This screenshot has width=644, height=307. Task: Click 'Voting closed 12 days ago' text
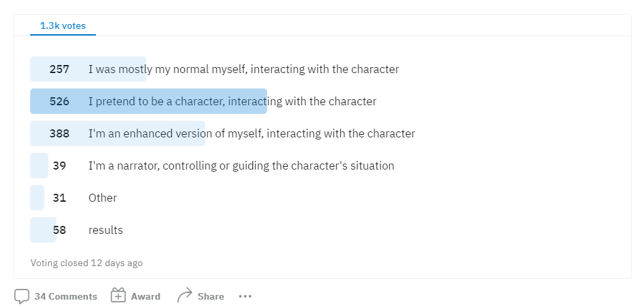[87, 263]
